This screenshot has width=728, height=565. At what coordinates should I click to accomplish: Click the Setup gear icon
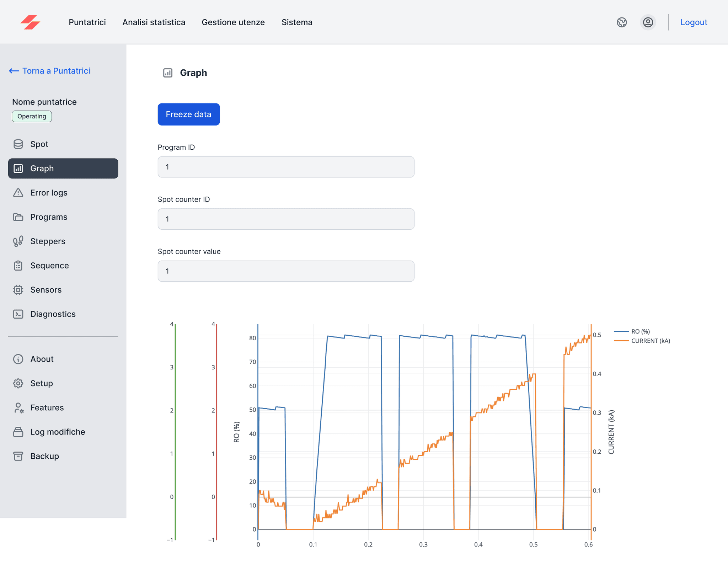pos(18,383)
